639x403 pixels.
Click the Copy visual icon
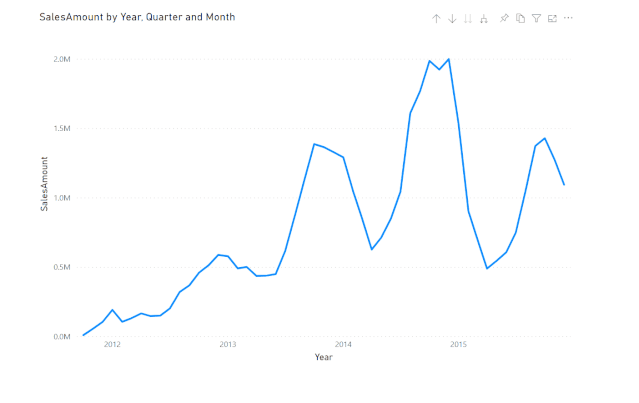pos(520,19)
